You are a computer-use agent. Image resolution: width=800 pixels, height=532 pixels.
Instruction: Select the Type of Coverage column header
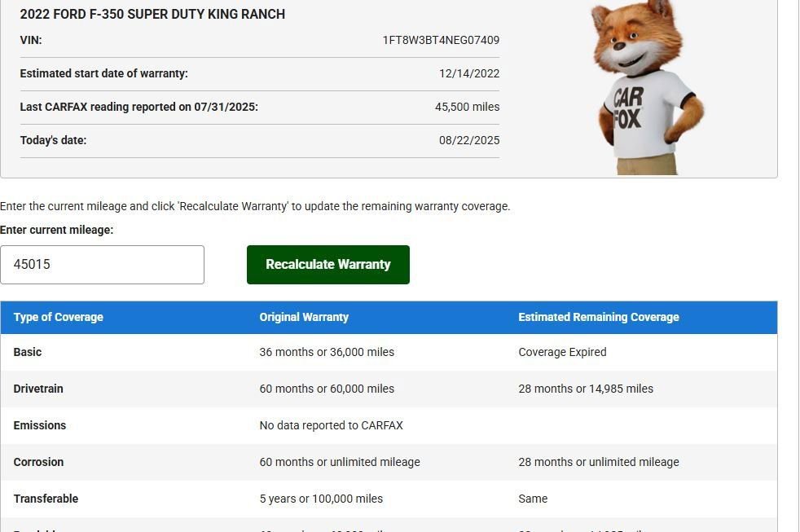click(58, 317)
